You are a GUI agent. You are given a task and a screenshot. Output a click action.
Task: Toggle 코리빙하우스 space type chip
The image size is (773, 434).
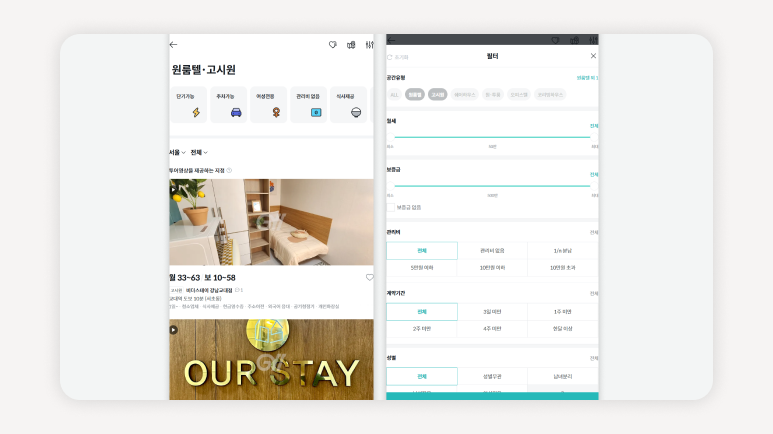550,95
